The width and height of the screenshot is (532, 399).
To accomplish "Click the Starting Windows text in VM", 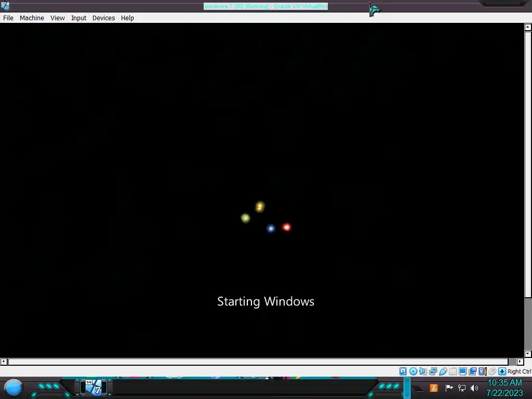I will click(x=265, y=301).
